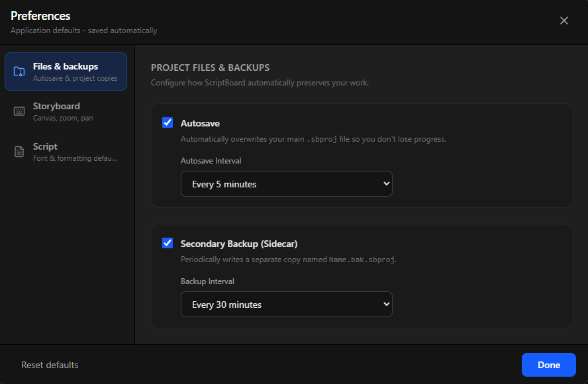
Task: Switch to the Script preferences section
Action: (x=66, y=152)
